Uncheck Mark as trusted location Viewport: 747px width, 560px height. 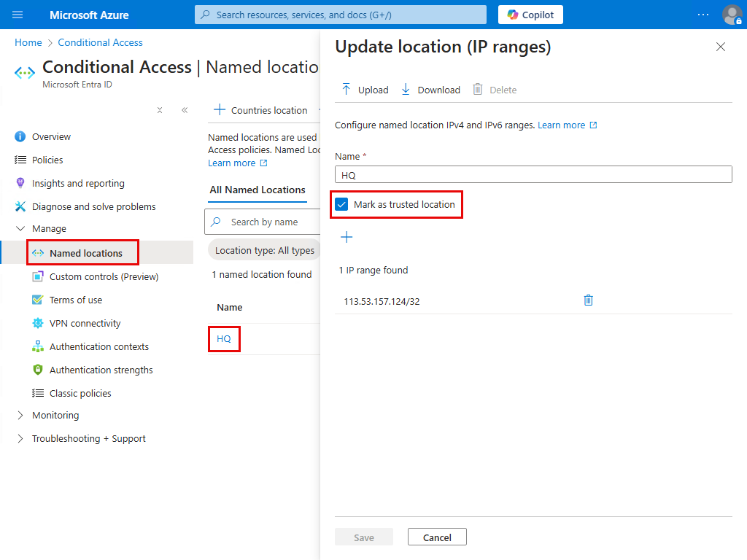click(341, 204)
